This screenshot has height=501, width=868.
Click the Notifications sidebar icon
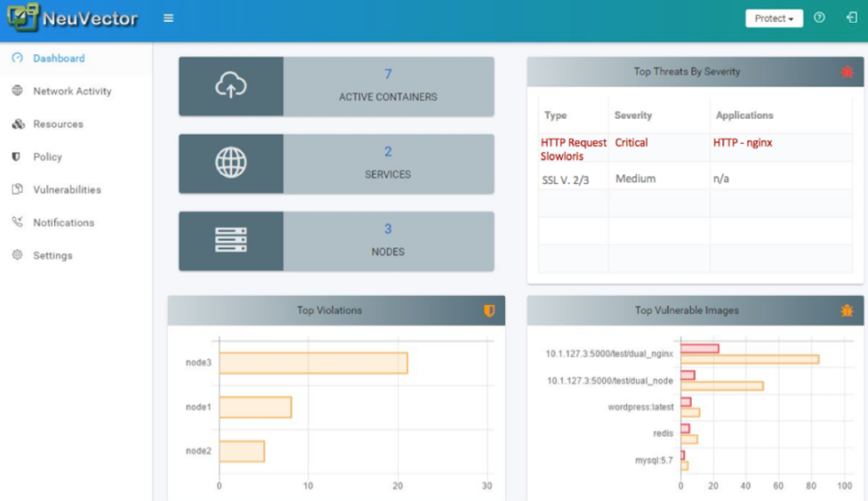pos(19,222)
